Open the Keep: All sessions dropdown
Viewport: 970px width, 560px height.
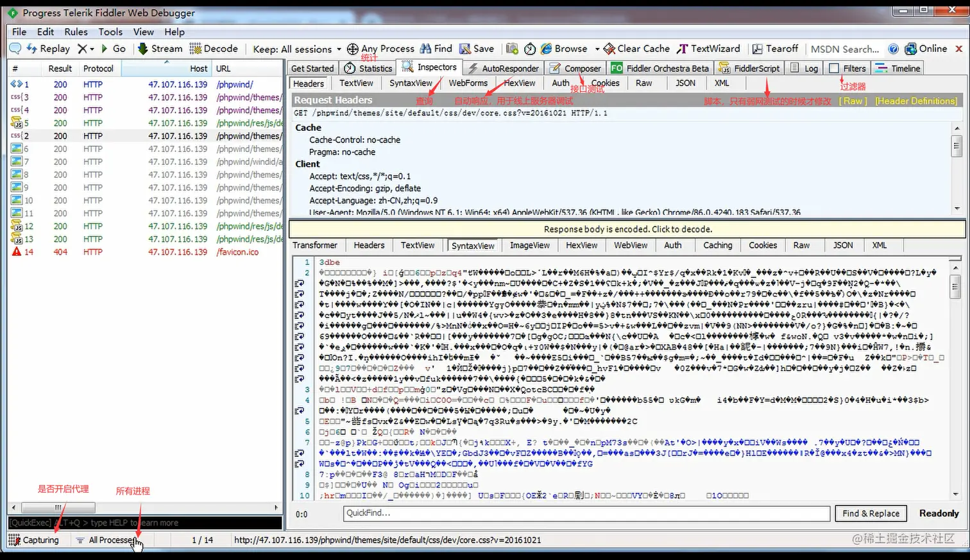click(x=297, y=49)
